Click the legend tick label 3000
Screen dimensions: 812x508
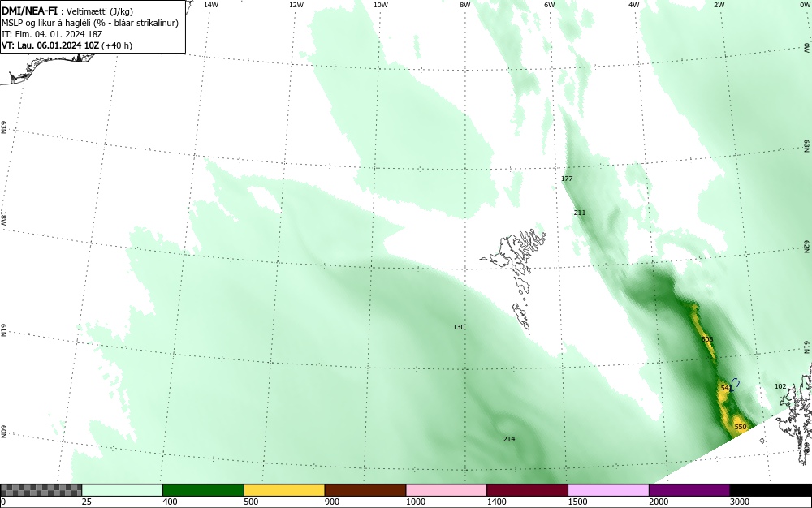[x=740, y=502]
